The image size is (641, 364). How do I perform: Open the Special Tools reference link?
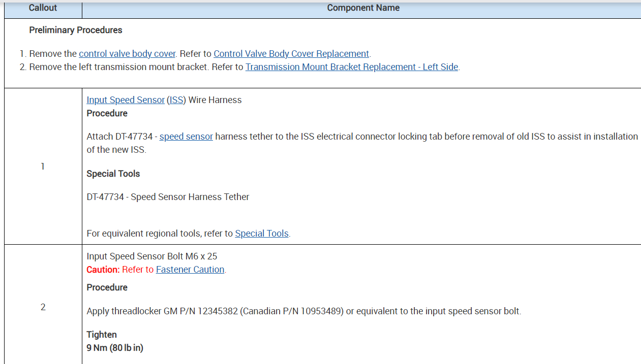point(262,234)
